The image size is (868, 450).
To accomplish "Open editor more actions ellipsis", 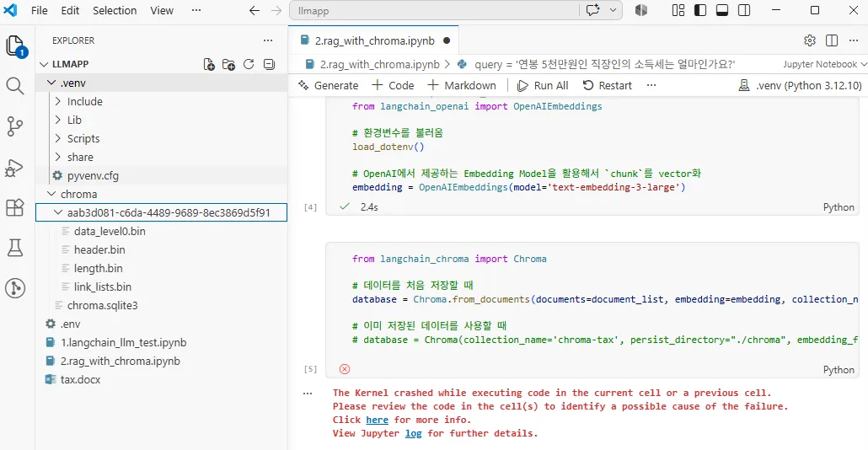I will (854, 40).
